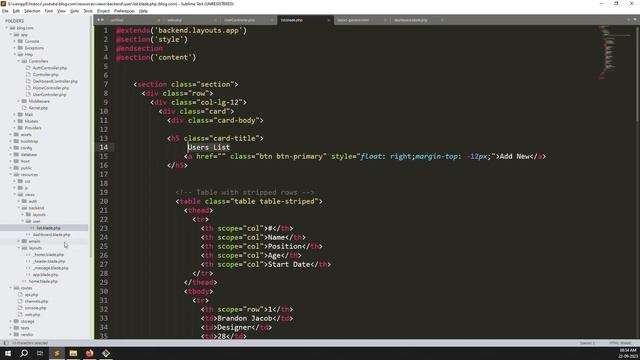640x360 pixels.
Task: Open the Windows Start menu
Action: tap(8, 353)
